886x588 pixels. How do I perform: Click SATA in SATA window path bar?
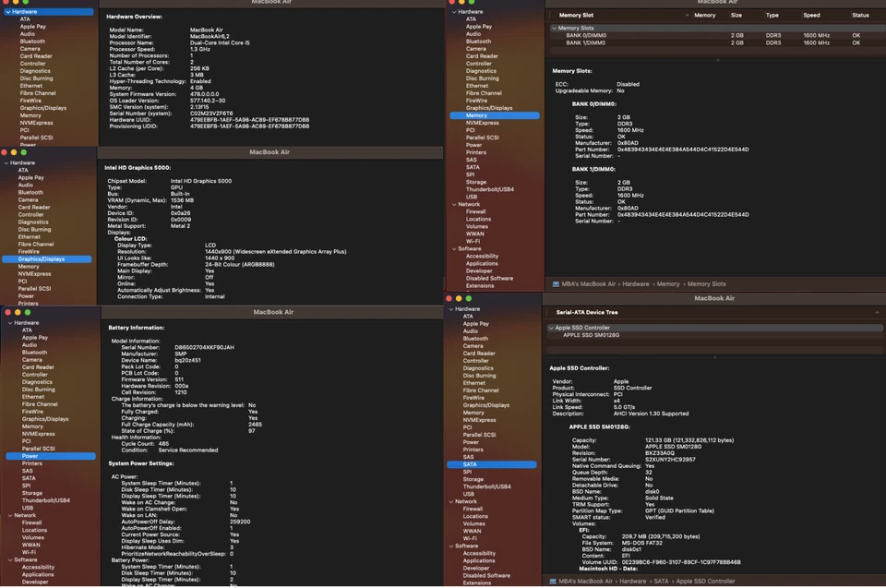pyautogui.click(x=661, y=582)
